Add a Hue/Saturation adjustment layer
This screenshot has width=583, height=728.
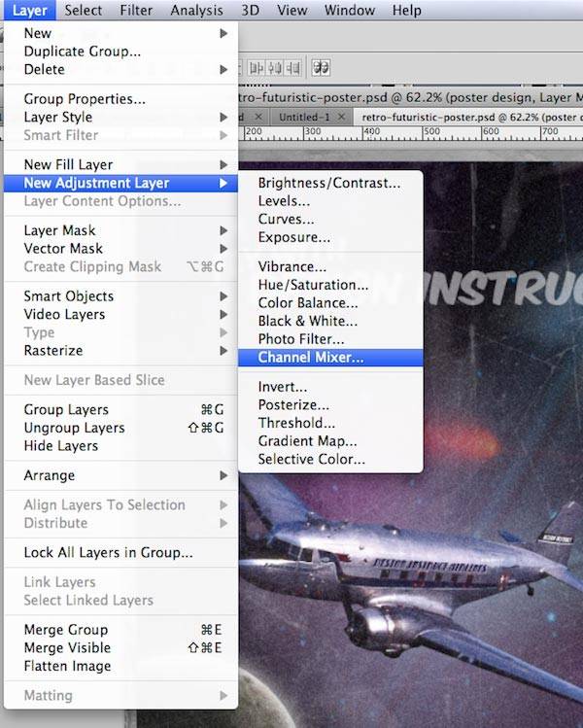coord(313,285)
